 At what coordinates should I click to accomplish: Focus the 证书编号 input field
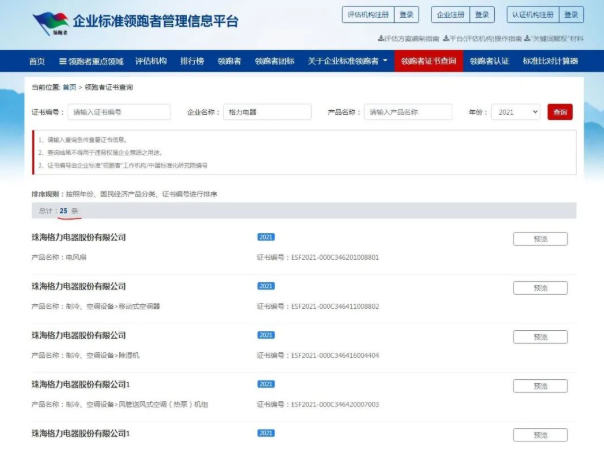(x=119, y=112)
